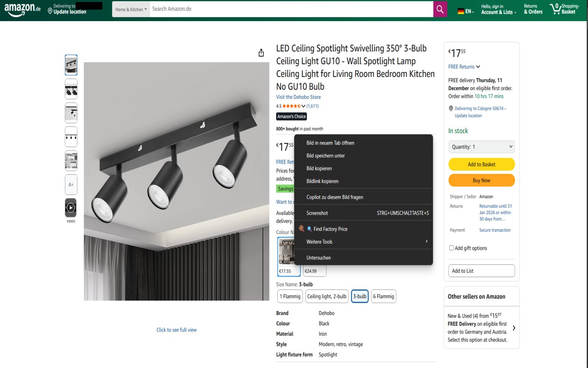Click the search magnifier button
The image size is (588, 368).
point(440,9)
